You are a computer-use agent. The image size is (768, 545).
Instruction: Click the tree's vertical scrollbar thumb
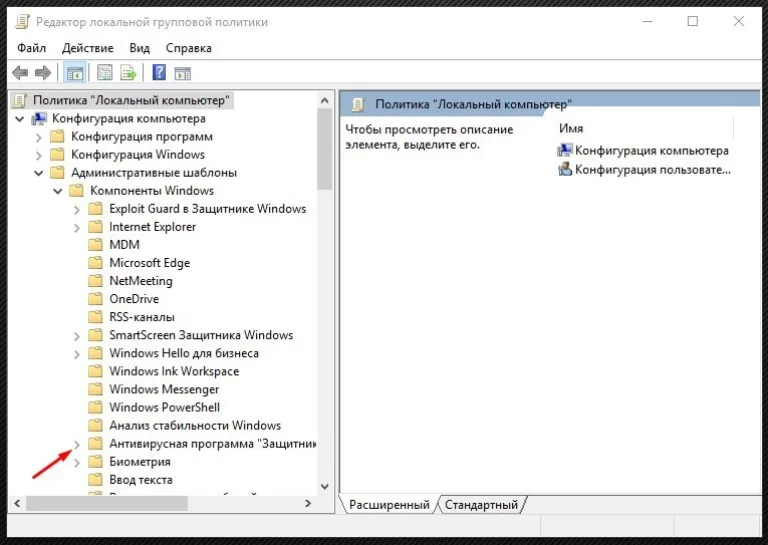[x=324, y=149]
